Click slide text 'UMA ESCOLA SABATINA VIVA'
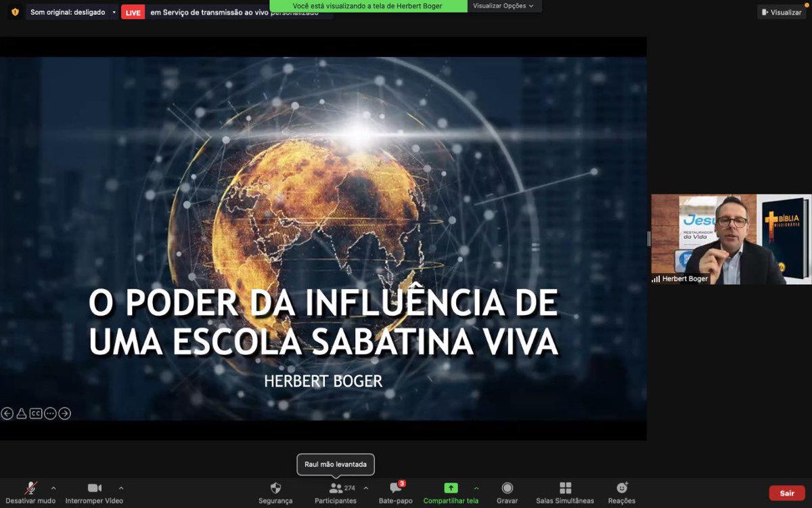Image resolution: width=812 pixels, height=508 pixels. [323, 343]
